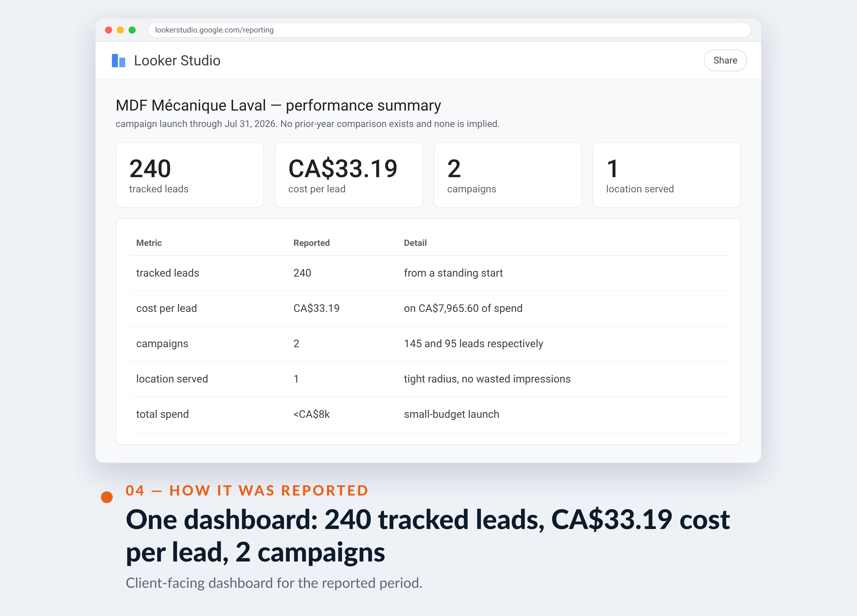
Task: Click the campaigns table row label
Action: pyautogui.click(x=162, y=344)
